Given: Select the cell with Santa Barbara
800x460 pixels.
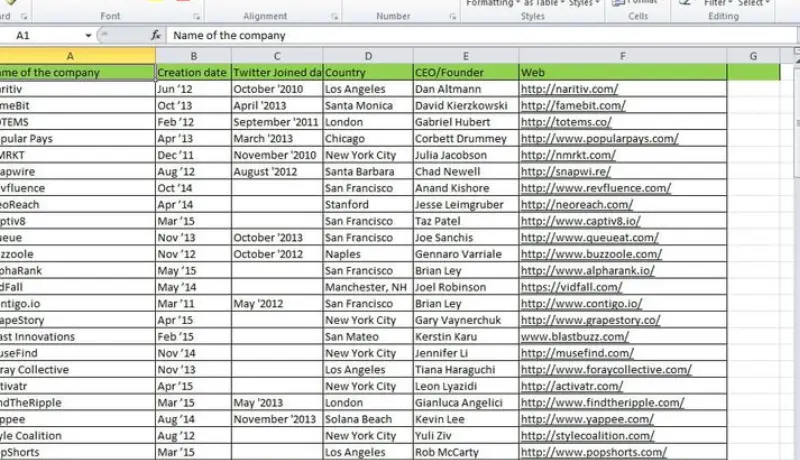Looking at the screenshot, I should click(368, 171).
